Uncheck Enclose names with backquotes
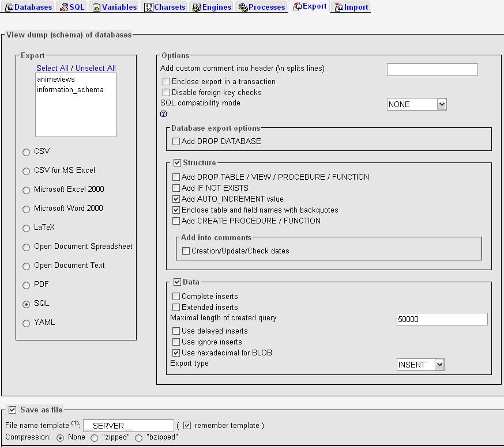This screenshot has width=504, height=447. (x=176, y=210)
